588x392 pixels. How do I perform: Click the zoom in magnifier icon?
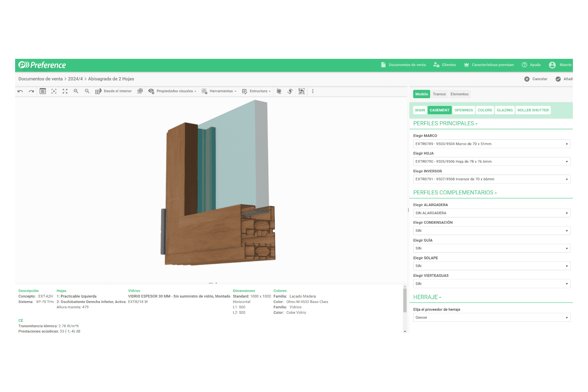coord(76,91)
